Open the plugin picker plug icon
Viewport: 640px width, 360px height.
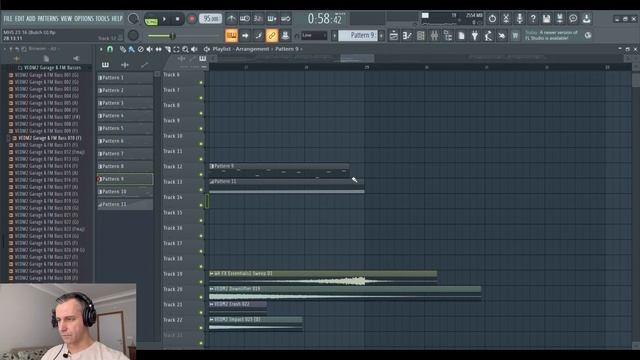coord(475,36)
